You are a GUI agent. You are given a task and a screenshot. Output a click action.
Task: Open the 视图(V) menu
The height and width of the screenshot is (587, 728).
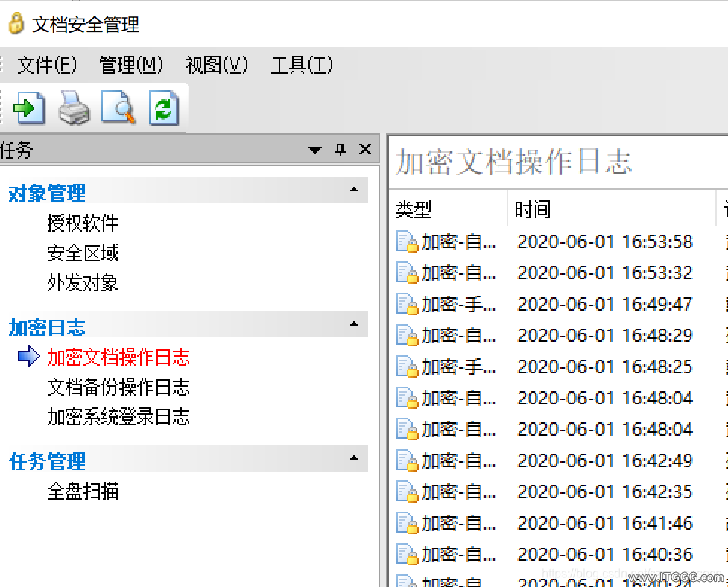click(217, 65)
